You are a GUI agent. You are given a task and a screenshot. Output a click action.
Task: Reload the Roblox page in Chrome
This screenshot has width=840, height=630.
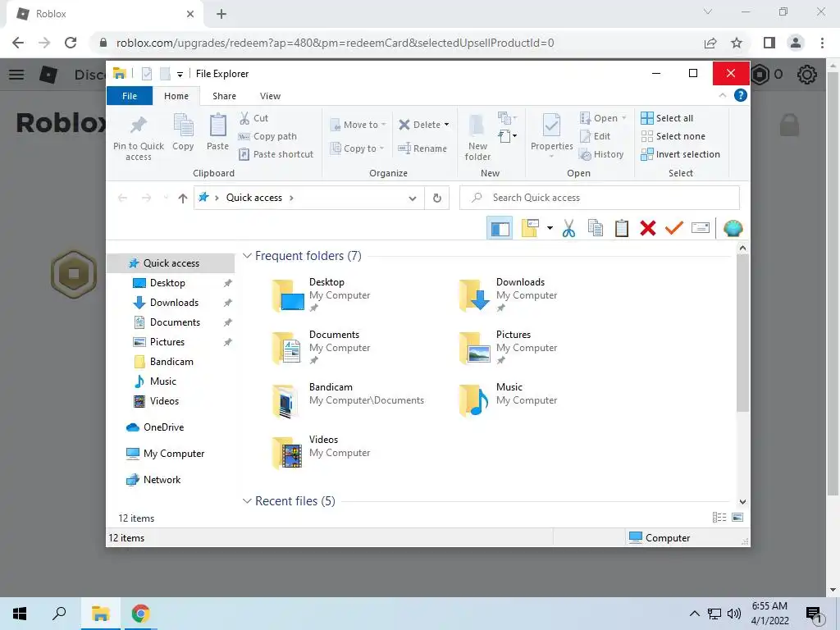tap(71, 43)
